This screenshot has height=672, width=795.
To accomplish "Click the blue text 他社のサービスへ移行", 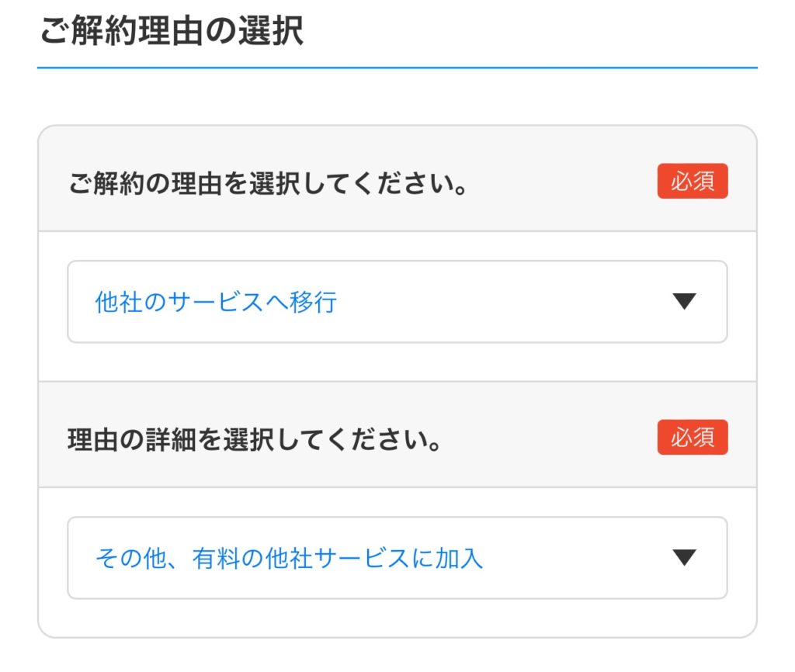I will (216, 302).
